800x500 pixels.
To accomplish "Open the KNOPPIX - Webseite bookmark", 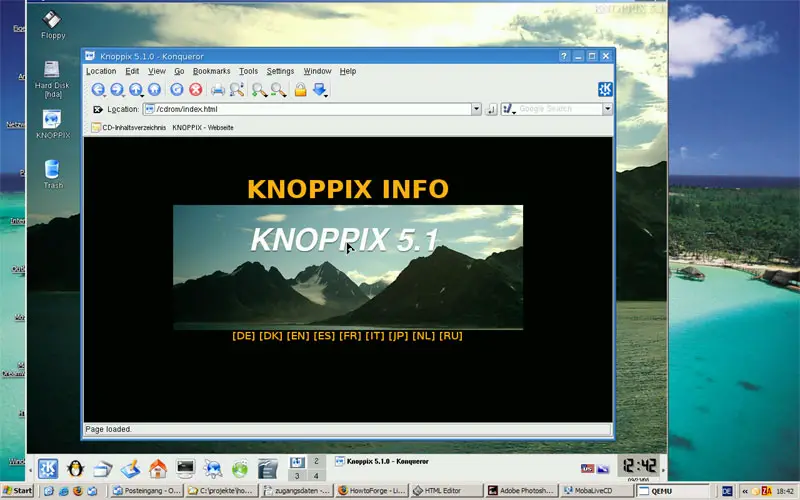I will (203, 128).
